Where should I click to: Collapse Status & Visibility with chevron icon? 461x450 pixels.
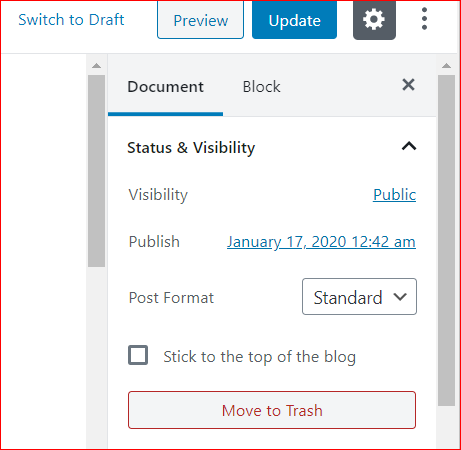[x=409, y=146]
